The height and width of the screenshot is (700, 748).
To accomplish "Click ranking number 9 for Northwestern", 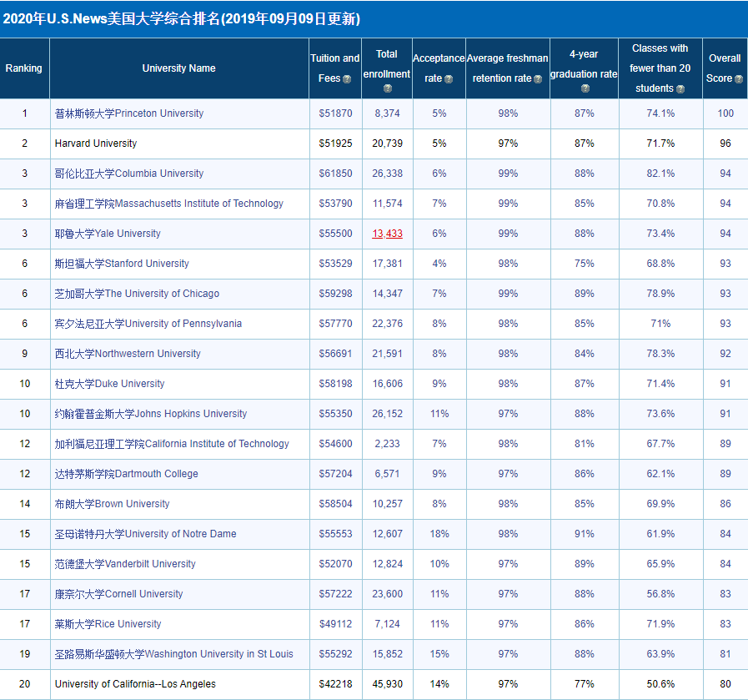I will (x=25, y=354).
